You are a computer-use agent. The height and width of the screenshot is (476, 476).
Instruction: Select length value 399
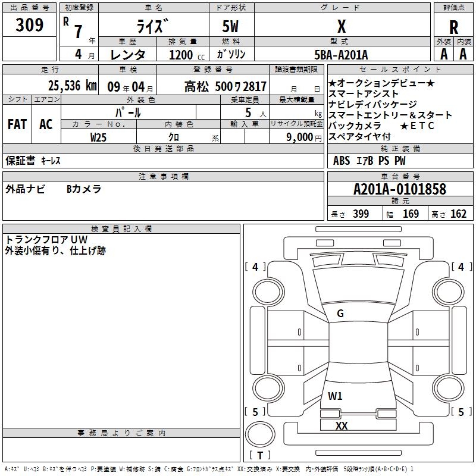pos(361,214)
